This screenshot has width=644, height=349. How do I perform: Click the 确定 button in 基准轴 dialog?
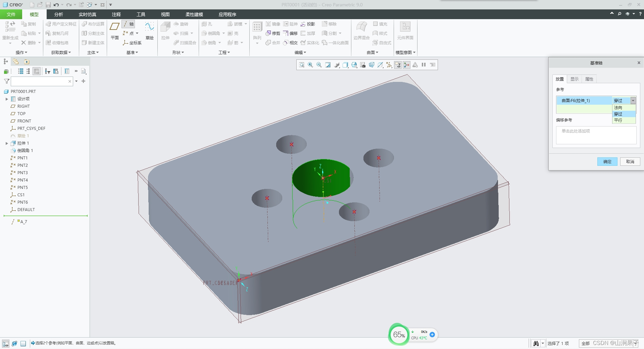(x=607, y=161)
